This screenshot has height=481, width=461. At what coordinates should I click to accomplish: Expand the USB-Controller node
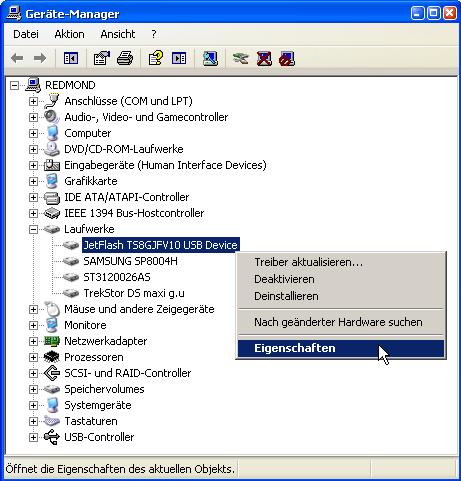click(33, 437)
